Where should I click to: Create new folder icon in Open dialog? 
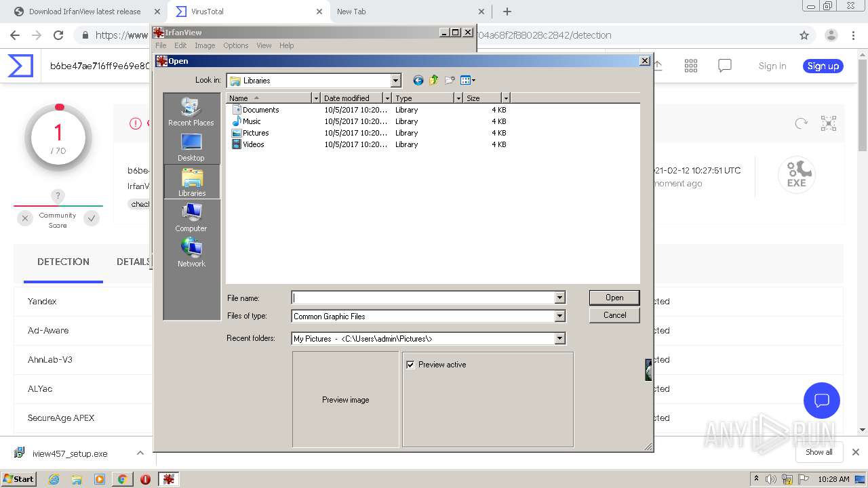point(450,81)
